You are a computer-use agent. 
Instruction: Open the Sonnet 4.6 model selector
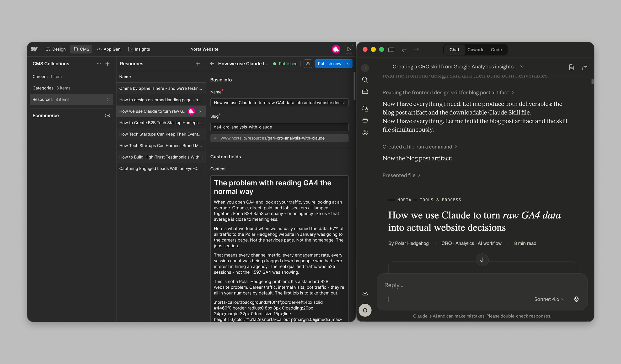549,299
